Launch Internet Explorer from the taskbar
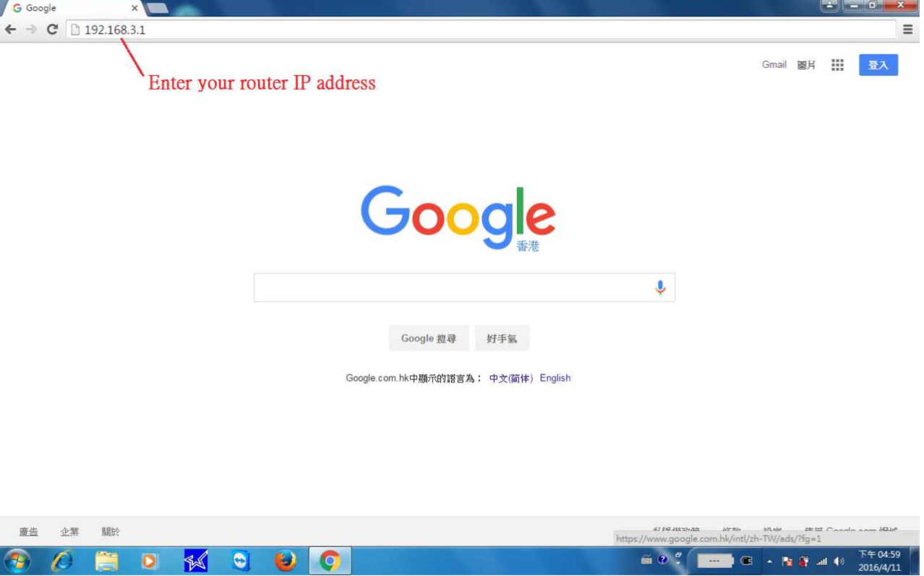924x576 pixels. click(x=62, y=561)
